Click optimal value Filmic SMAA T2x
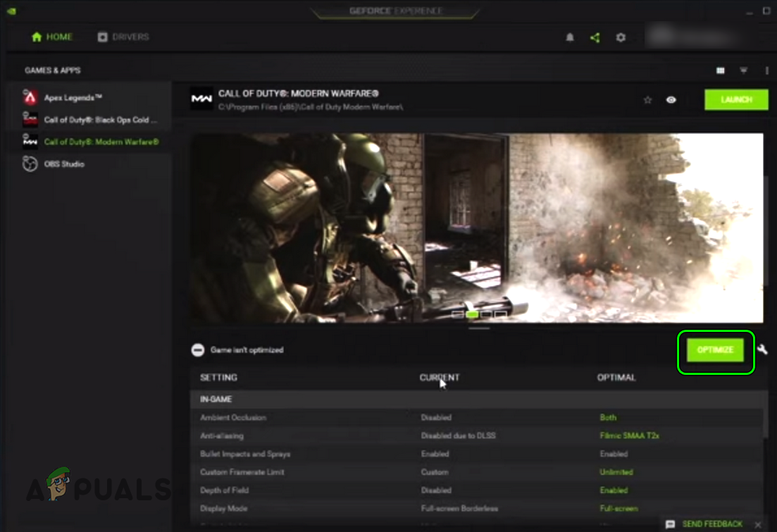Viewport: 777px width, 532px height. [x=629, y=435]
